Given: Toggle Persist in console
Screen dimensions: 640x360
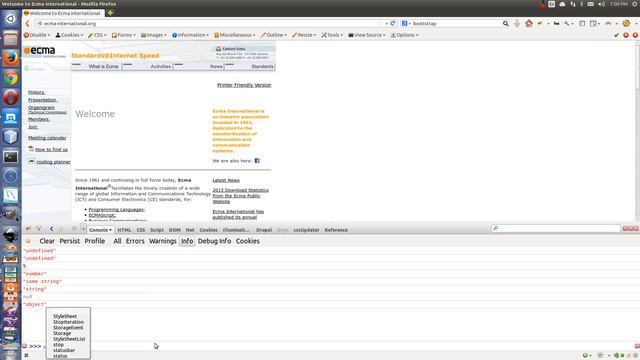Looking at the screenshot, I should (x=69, y=241).
